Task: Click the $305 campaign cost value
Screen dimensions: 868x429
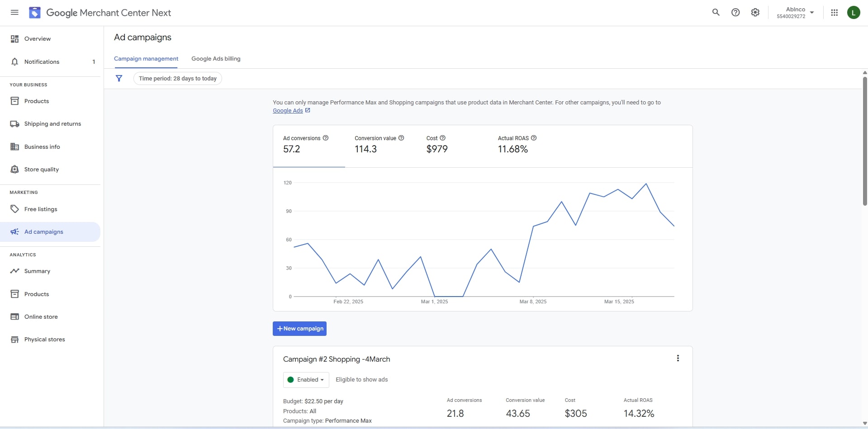Action: click(x=576, y=414)
